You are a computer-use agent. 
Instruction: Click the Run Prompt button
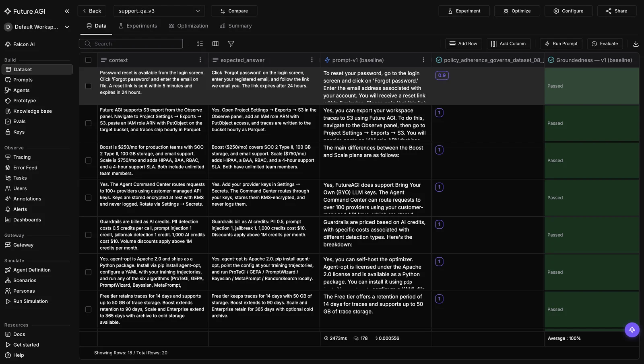tap(561, 43)
